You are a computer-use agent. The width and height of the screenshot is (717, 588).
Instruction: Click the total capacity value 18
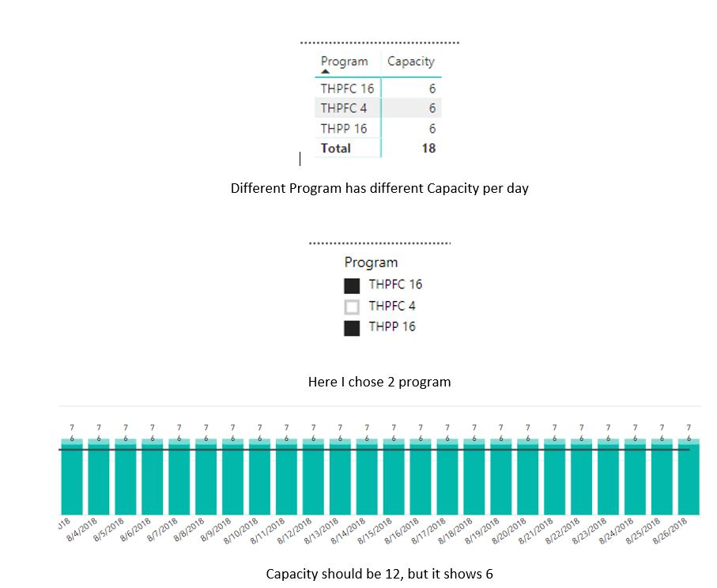(428, 148)
